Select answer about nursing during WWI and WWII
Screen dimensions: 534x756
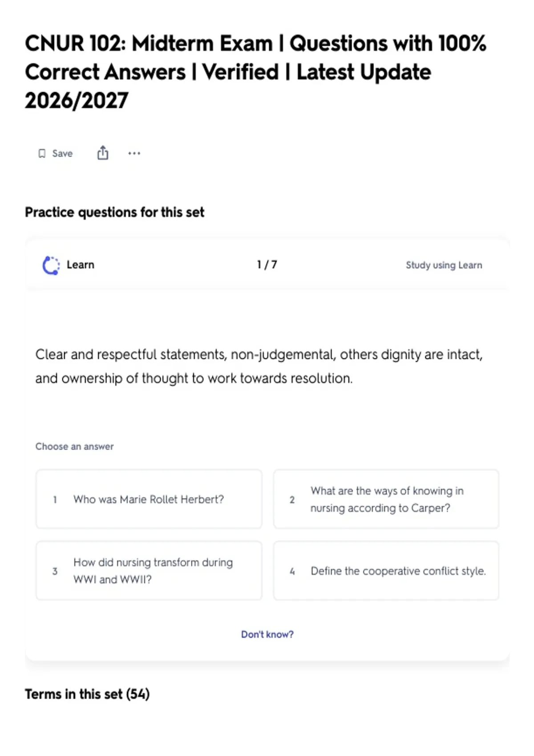coord(149,571)
